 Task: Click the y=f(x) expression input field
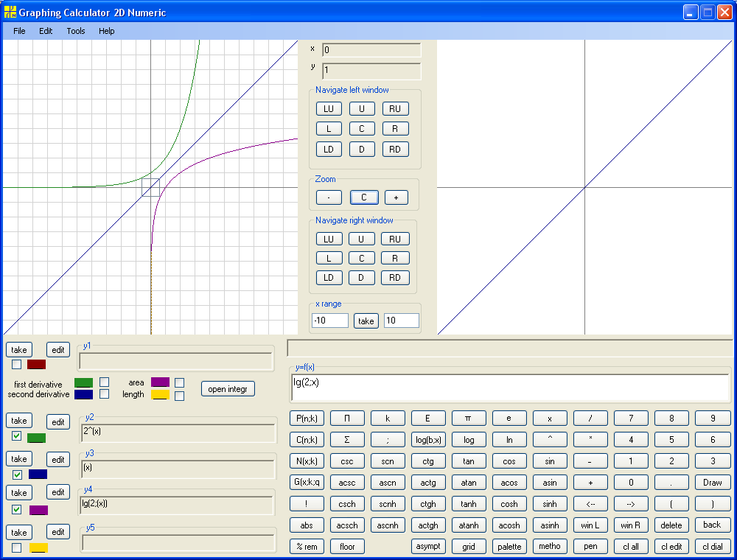click(511, 388)
